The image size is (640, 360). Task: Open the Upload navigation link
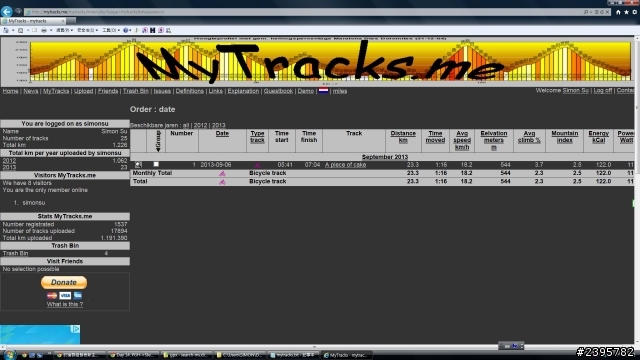tap(83, 91)
